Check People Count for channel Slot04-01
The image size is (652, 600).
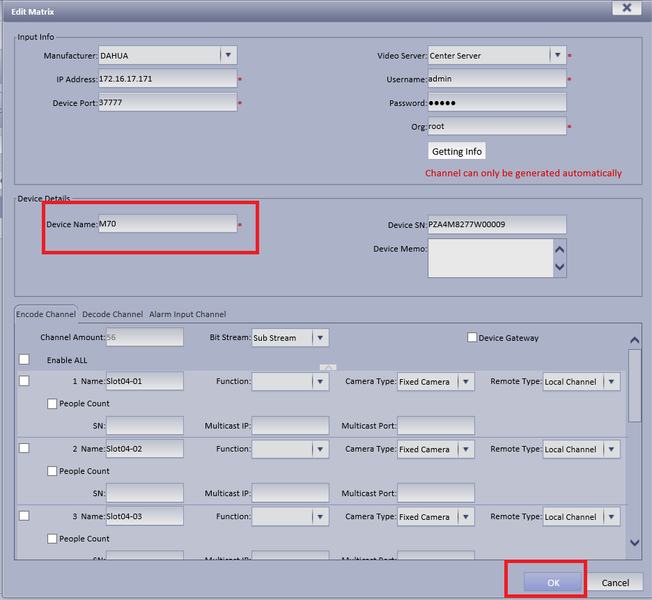(52, 403)
